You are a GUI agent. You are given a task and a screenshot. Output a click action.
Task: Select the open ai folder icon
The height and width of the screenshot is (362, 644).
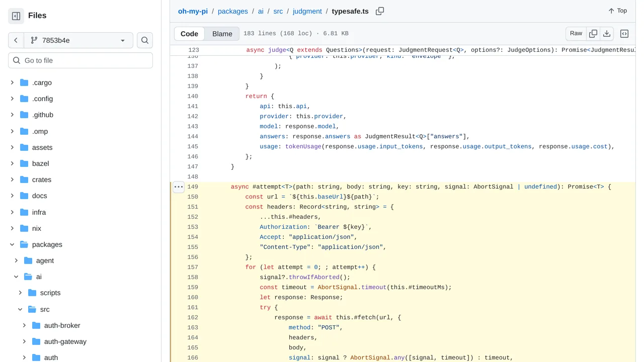(x=28, y=277)
